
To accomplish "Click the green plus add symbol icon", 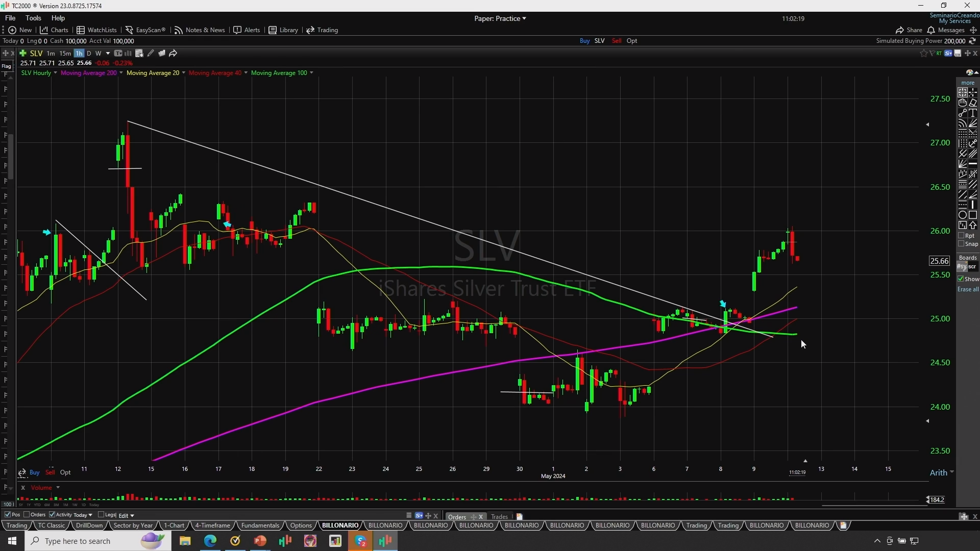I will (23, 53).
